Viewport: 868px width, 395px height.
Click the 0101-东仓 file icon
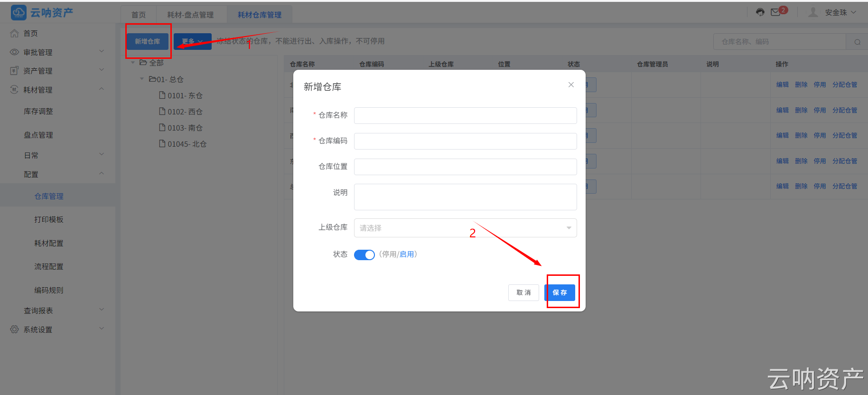click(162, 95)
